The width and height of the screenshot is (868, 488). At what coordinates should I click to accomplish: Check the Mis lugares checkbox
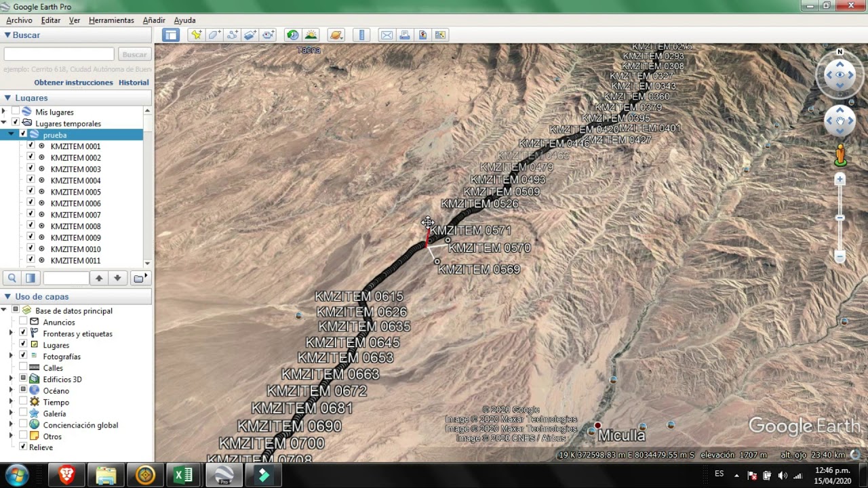tap(15, 111)
